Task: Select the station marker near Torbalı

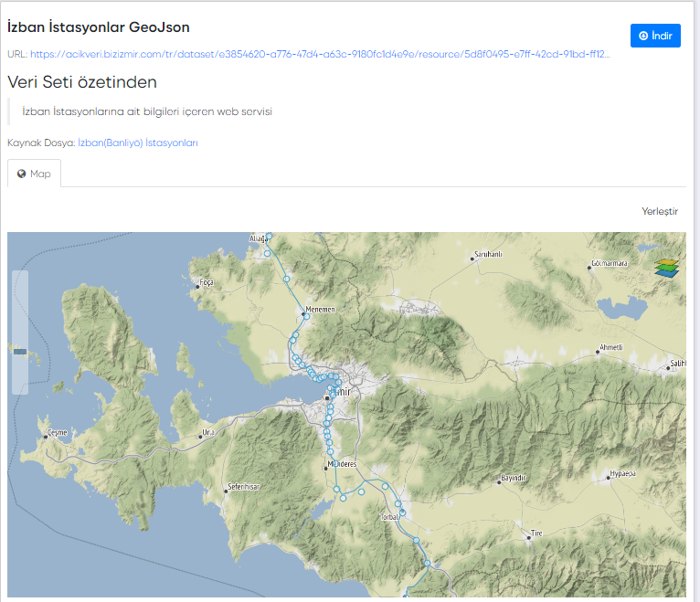Action: [401, 514]
